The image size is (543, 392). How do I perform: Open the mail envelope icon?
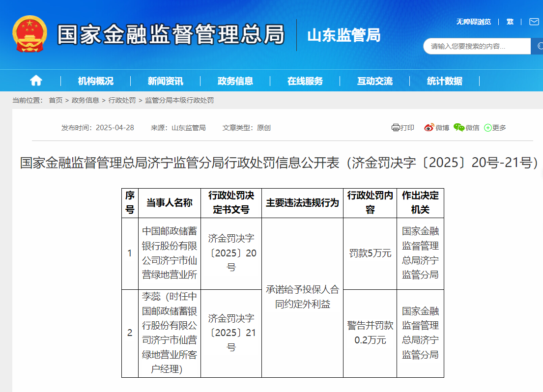[534, 22]
